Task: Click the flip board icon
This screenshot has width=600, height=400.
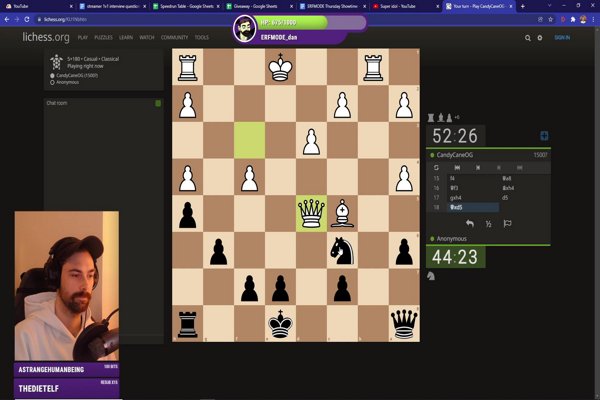Action: point(436,168)
